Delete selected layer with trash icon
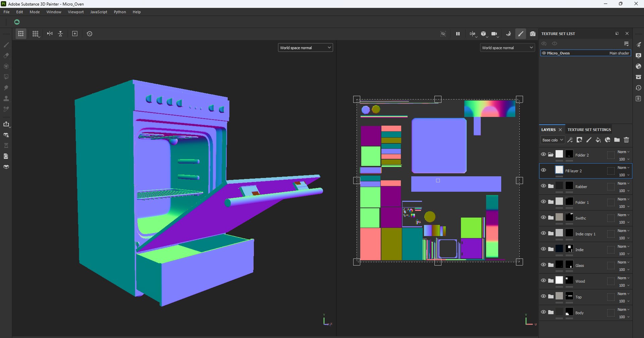The width and height of the screenshot is (644, 338). coord(626,140)
